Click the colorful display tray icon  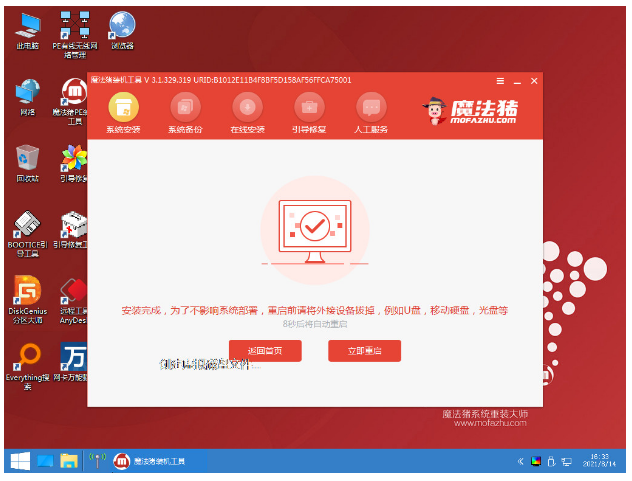536,462
